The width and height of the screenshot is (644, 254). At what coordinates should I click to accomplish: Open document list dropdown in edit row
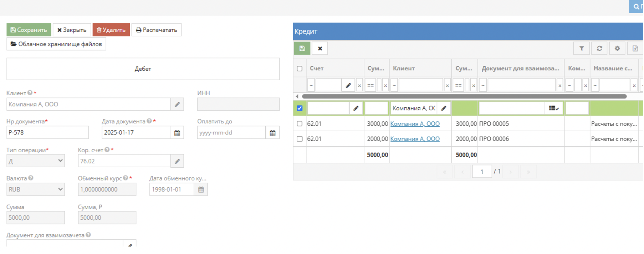(553, 108)
